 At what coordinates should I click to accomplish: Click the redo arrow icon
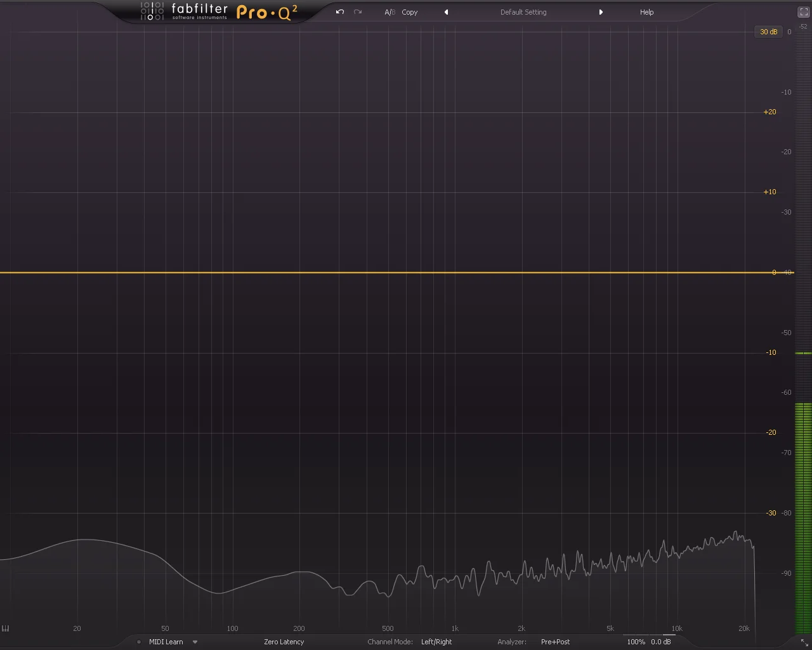coord(358,12)
